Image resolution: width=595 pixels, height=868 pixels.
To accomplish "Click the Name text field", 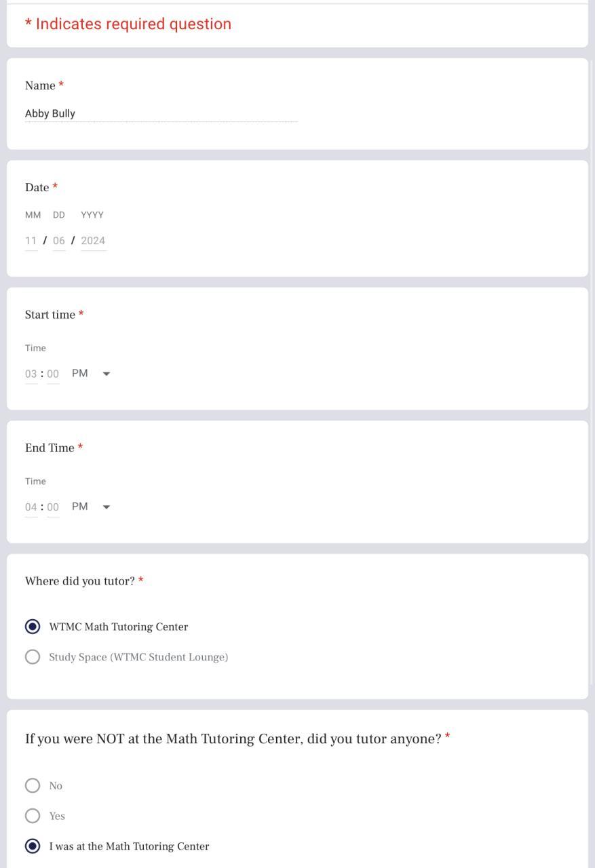I will coord(161,113).
